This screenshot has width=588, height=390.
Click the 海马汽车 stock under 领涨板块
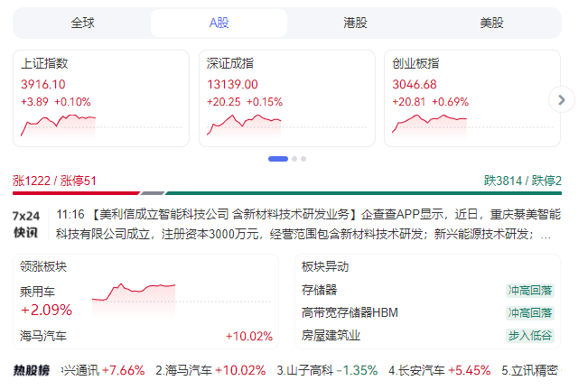tap(43, 336)
